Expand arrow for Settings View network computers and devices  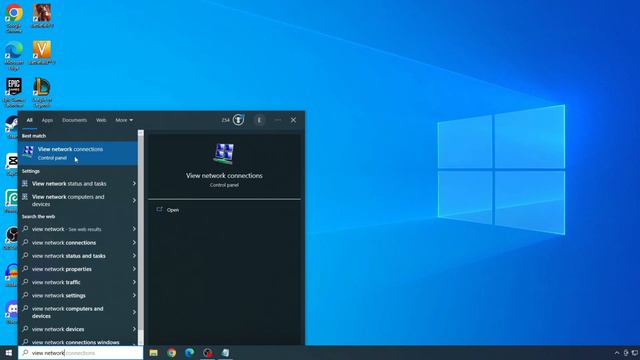134,200
